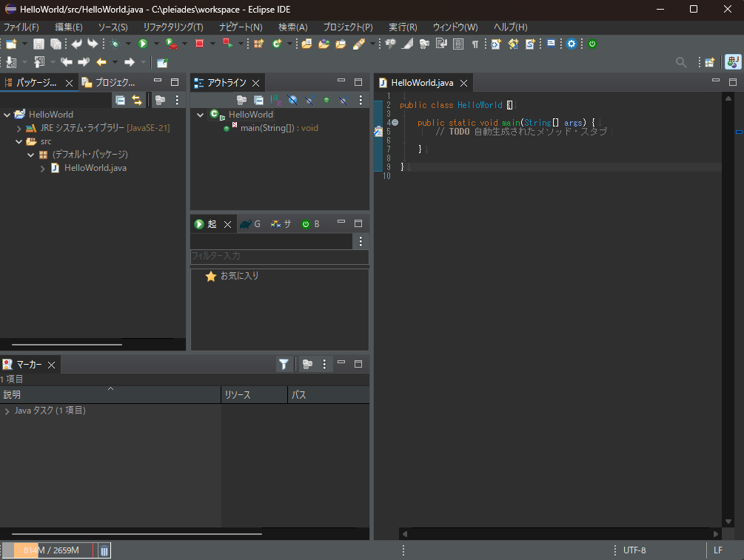Expand the Java タスク marker group
The width and height of the screenshot is (744, 560).
(x=7, y=411)
